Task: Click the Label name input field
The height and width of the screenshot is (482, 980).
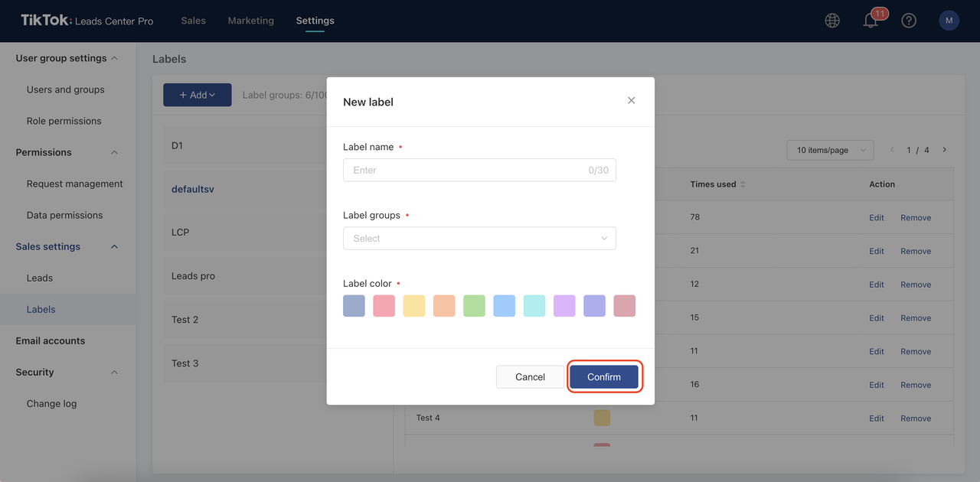Action: point(467,170)
